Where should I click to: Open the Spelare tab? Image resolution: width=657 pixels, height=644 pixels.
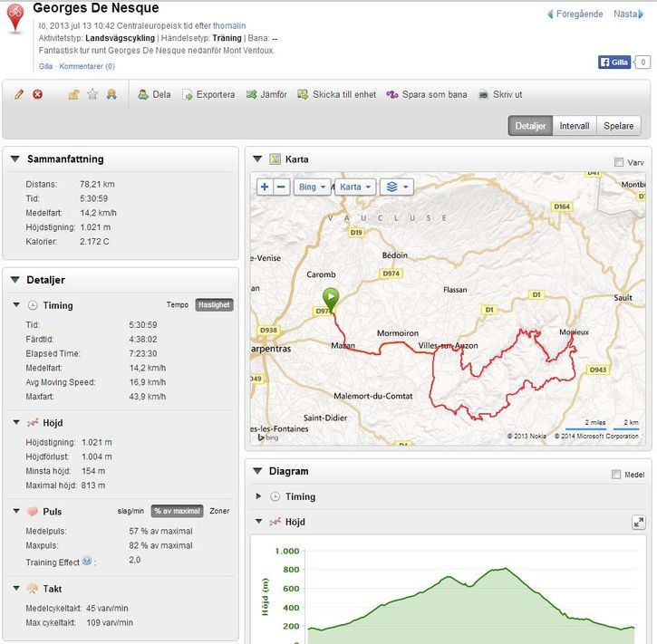pyautogui.click(x=619, y=126)
